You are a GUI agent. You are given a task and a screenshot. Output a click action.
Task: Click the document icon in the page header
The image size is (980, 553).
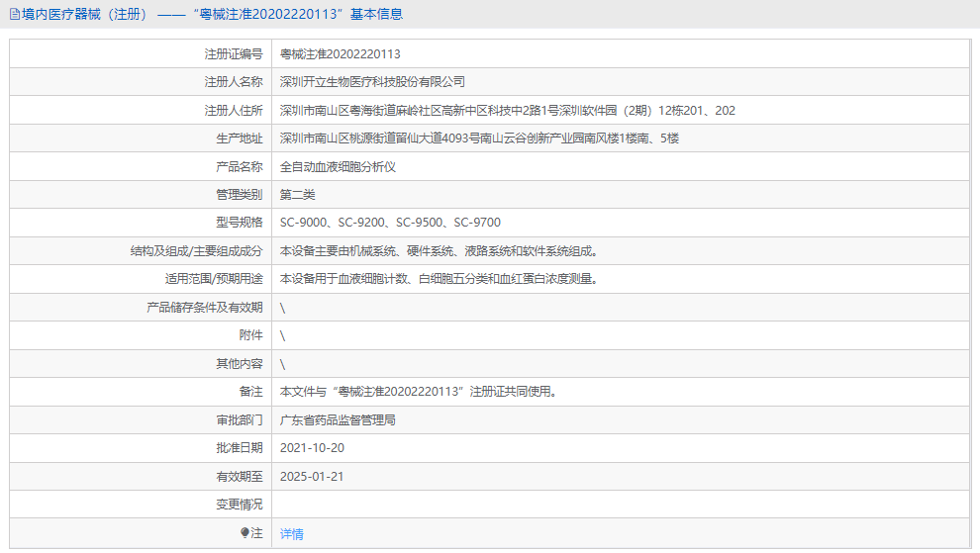pos(15,15)
